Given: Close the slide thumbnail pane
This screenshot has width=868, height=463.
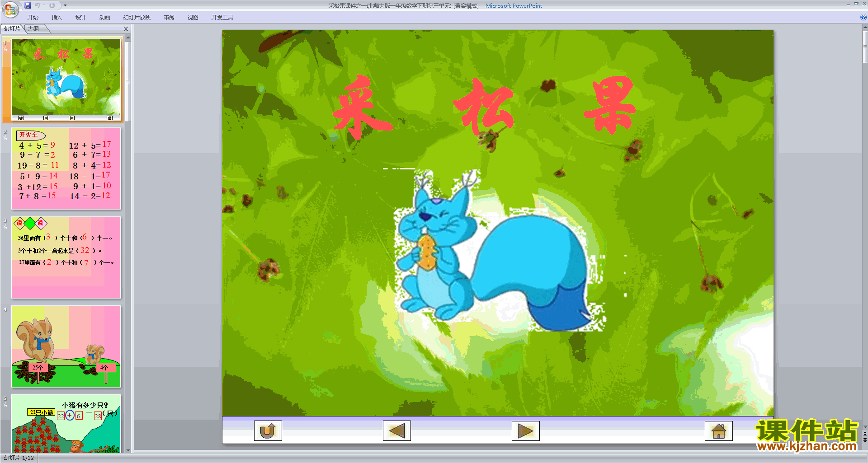Looking at the screenshot, I should coord(126,29).
